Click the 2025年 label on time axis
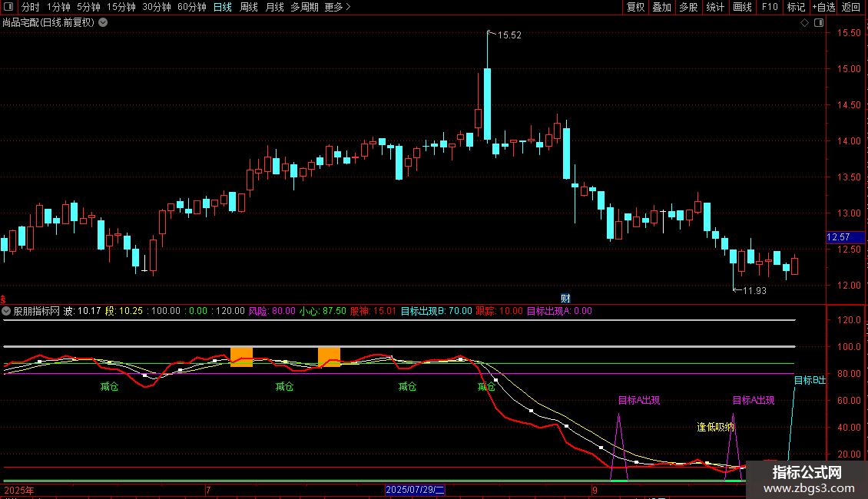Screen dimensions: 868x499 [19, 490]
